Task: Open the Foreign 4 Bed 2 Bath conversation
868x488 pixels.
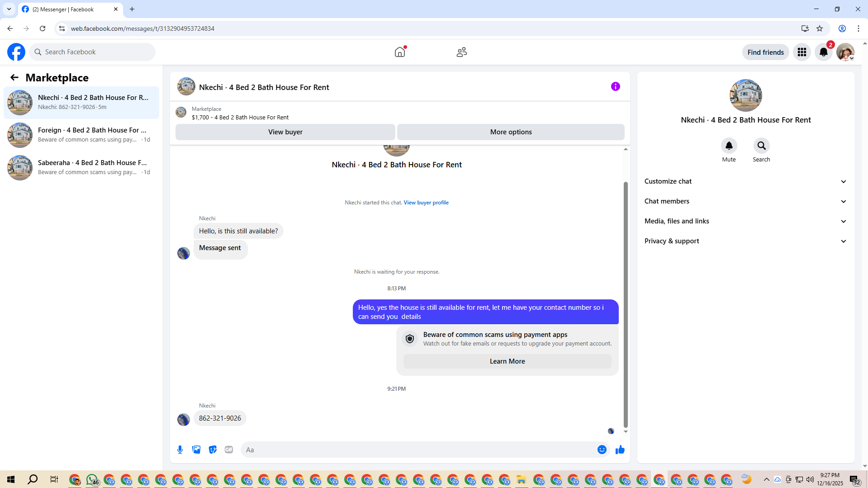Action: 81,135
